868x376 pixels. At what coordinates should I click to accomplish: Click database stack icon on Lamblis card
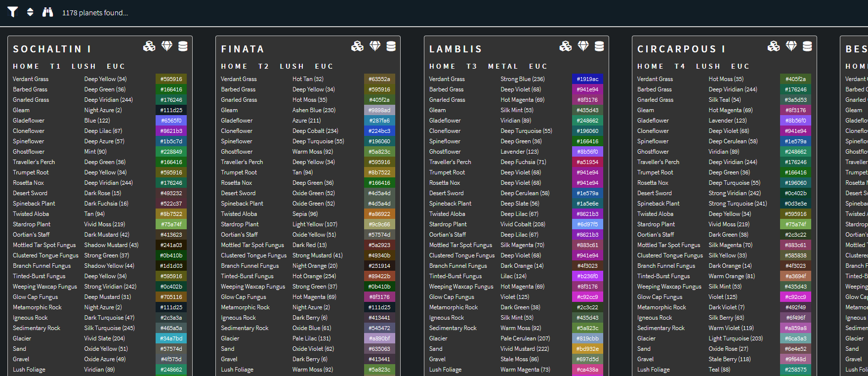tap(599, 46)
